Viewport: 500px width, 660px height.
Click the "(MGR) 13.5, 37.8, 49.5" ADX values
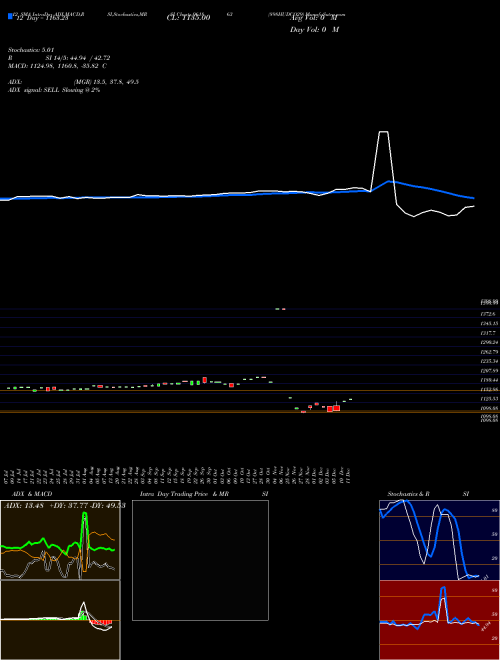click(x=106, y=82)
